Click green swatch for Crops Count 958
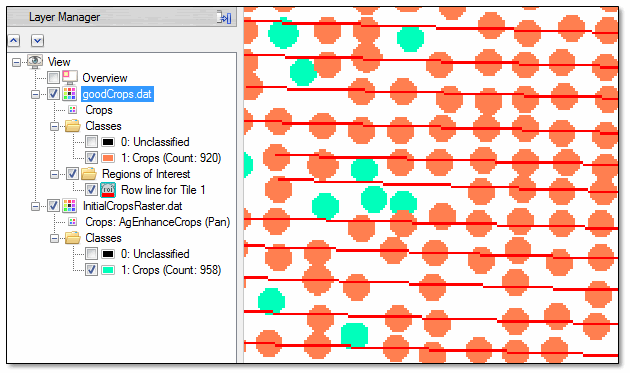This screenshot has height=373, width=630. 108,270
